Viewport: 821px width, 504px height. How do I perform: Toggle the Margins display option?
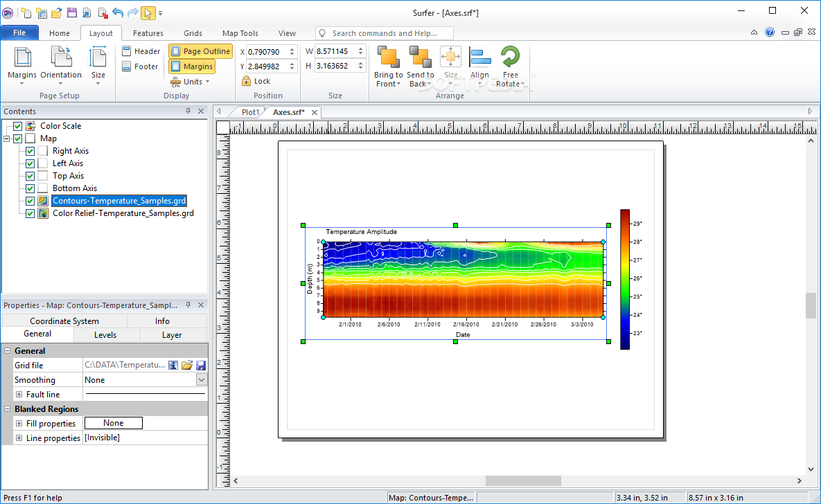tap(192, 66)
